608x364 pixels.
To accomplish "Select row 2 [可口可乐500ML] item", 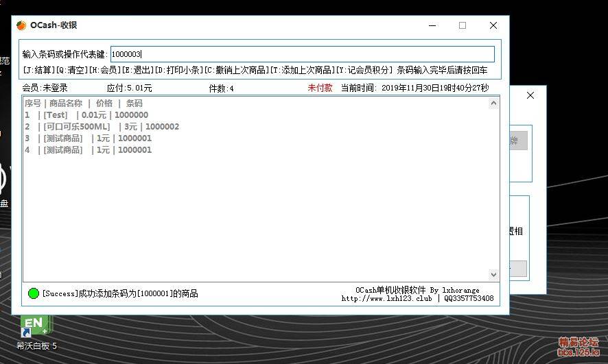I will 102,127.
